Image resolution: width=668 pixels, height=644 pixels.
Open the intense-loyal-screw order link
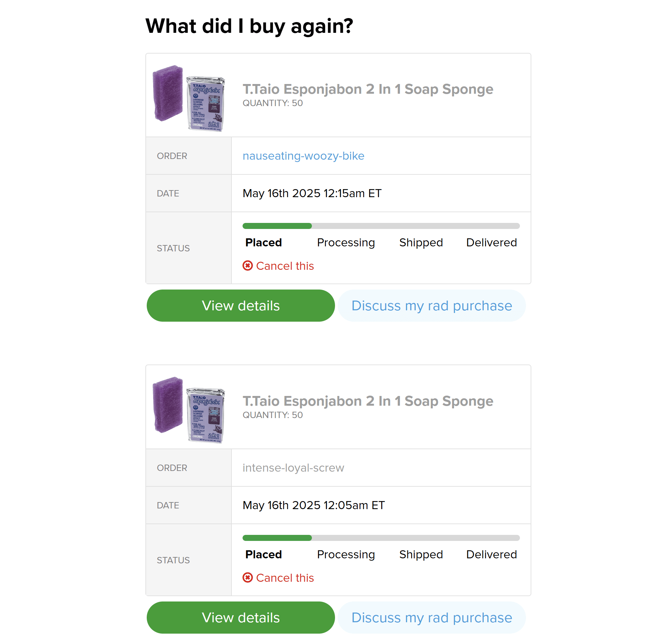point(293,468)
